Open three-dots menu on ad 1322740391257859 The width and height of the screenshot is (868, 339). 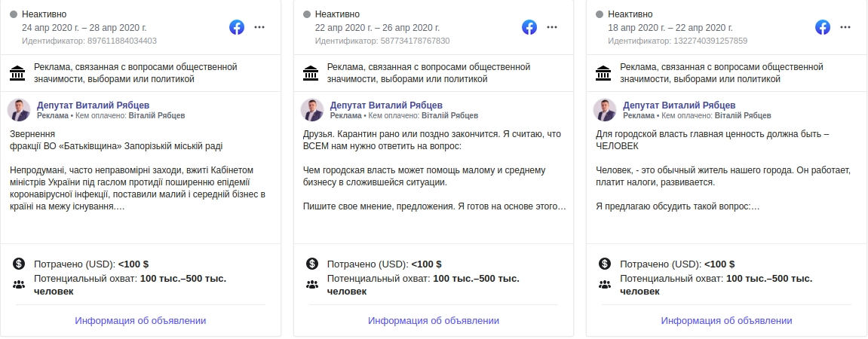pyautogui.click(x=845, y=27)
